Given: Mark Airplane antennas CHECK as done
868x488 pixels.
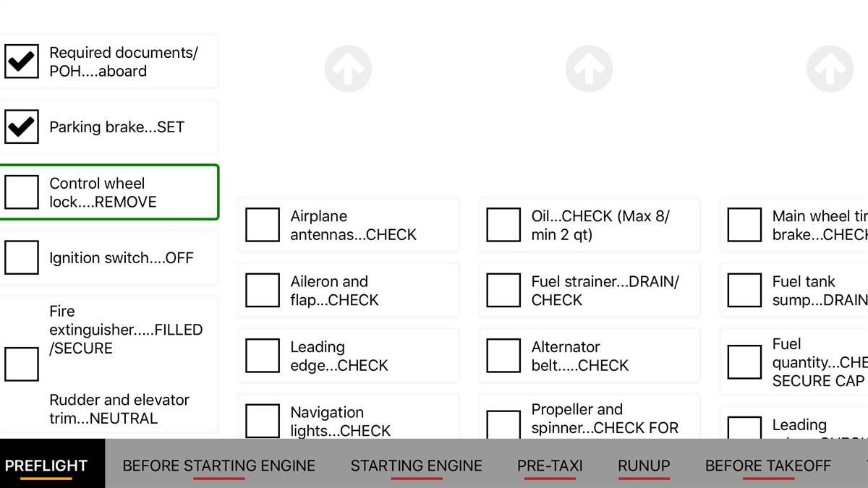Looking at the screenshot, I should [263, 225].
